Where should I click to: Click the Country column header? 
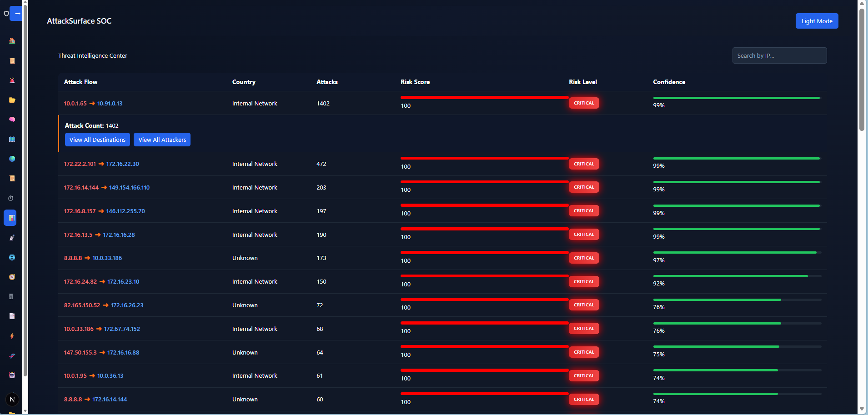click(x=244, y=82)
